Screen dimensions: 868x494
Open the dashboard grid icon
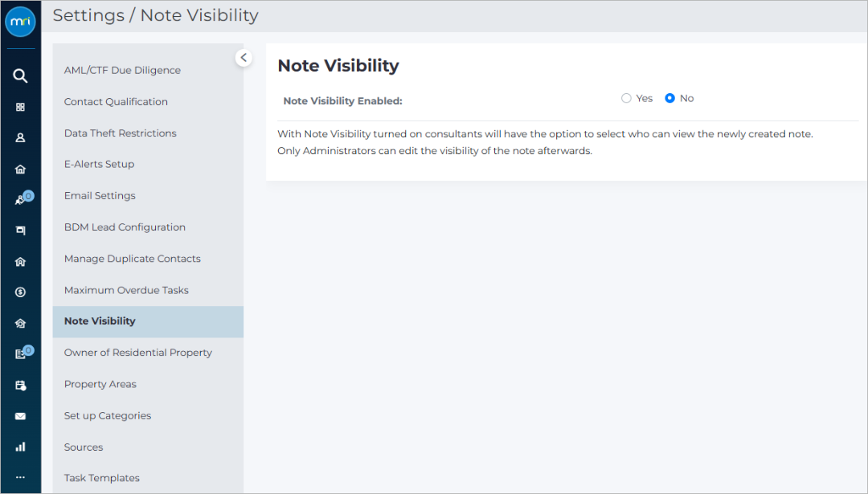tap(20, 107)
